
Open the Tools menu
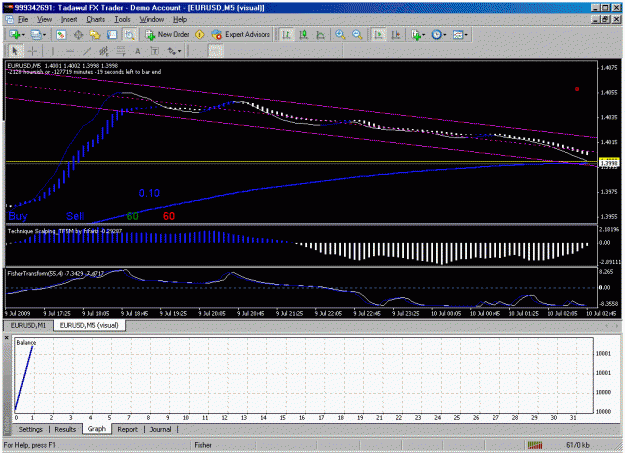coord(122,20)
